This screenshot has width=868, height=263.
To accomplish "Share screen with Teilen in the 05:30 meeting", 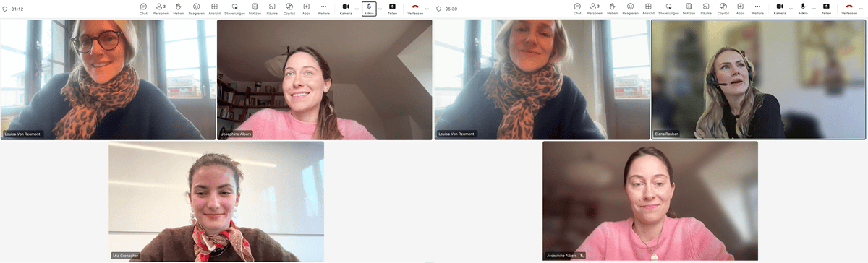I will pos(826,9).
